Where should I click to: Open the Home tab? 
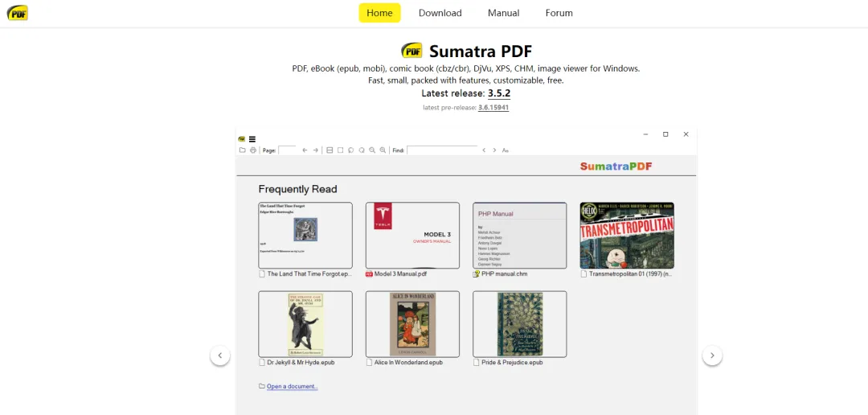tap(379, 13)
